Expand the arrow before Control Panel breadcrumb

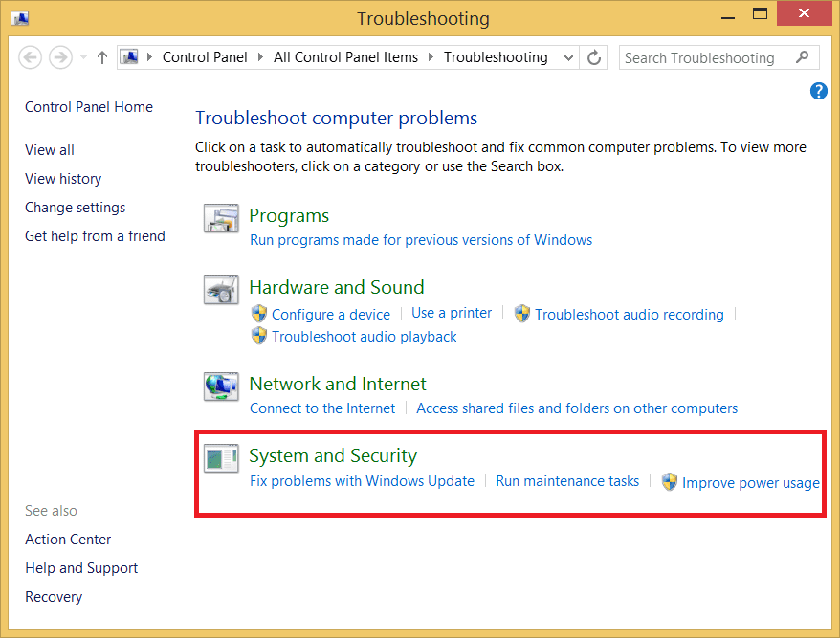tap(150, 56)
